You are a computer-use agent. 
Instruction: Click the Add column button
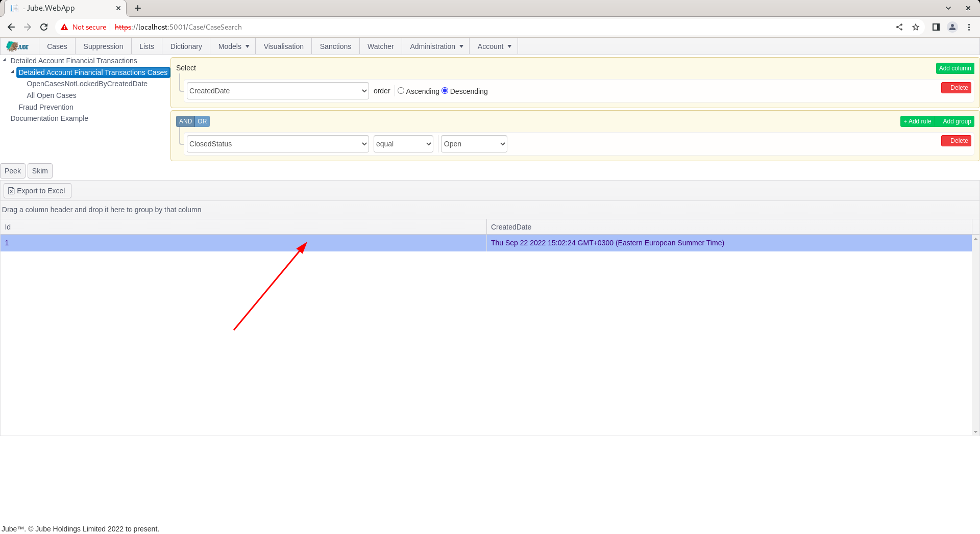click(x=954, y=68)
